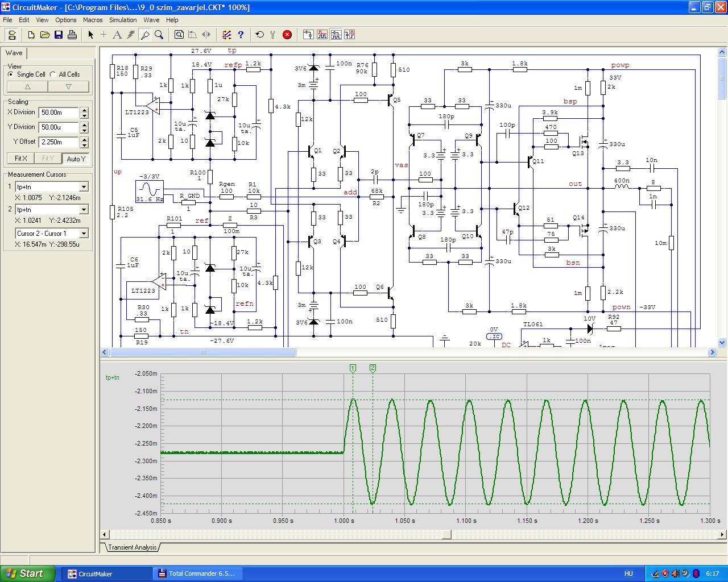
Task: Click the X Division value field
Action: coord(59,113)
